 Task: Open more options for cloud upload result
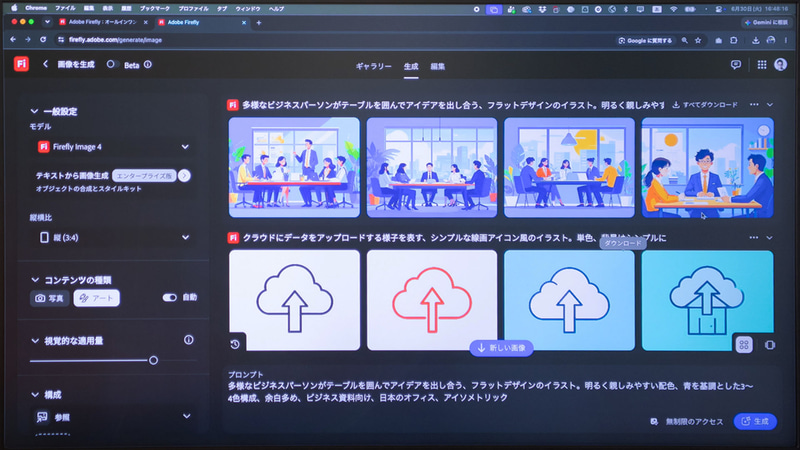[754, 238]
